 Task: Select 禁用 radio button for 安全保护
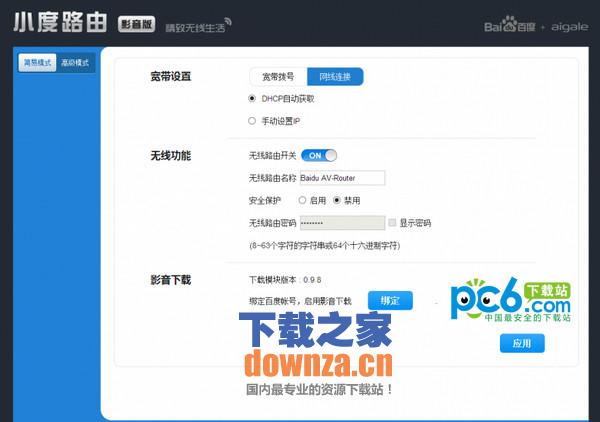pos(337,200)
